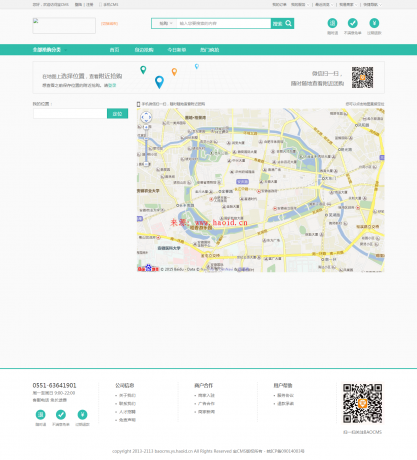Click the footer yen icon
The height and width of the screenshot is (460, 417).
coord(82,414)
